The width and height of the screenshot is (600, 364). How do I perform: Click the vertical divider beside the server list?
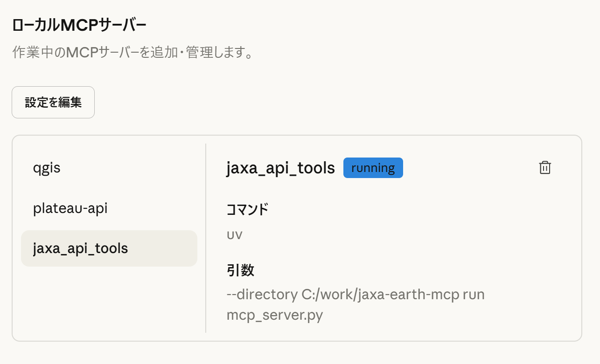pos(206,238)
